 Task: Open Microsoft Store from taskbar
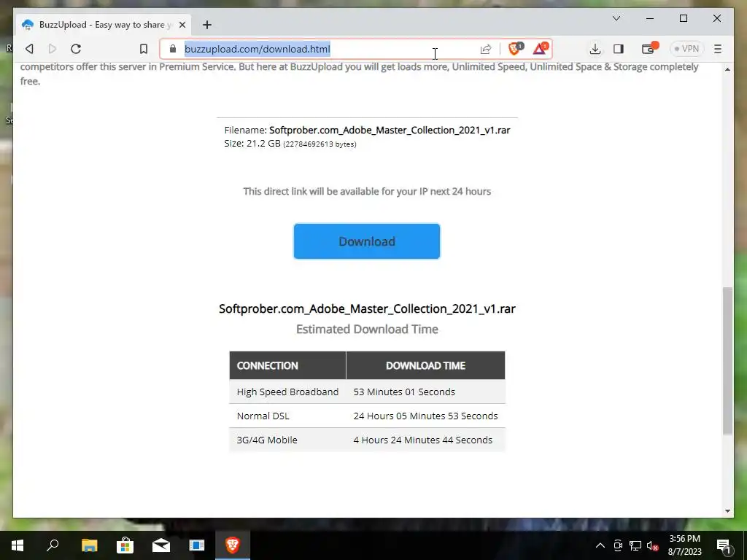click(125, 545)
